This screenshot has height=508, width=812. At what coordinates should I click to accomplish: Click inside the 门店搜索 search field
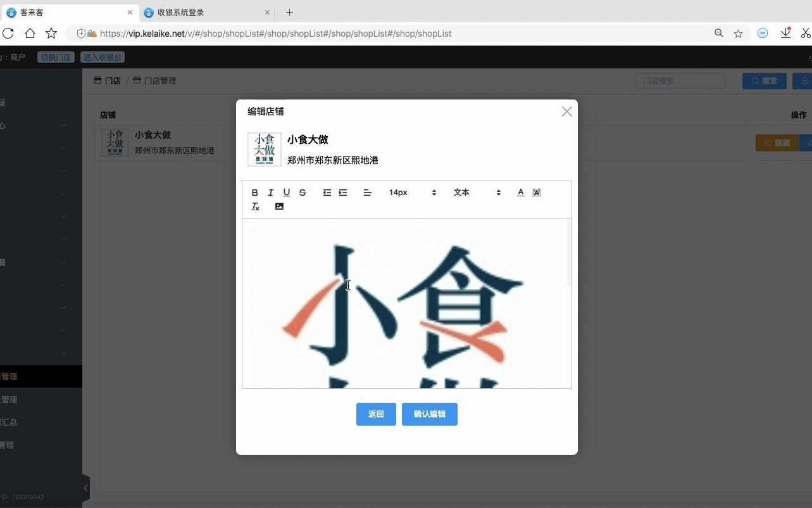679,80
